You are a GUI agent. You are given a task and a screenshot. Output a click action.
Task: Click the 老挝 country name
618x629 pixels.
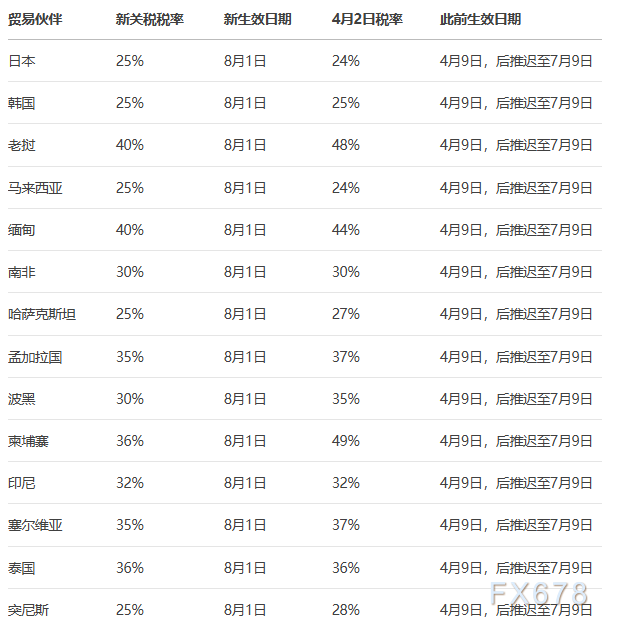click(x=22, y=145)
